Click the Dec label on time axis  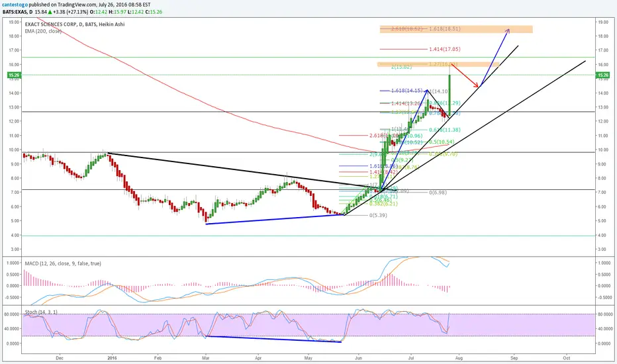pos(60,358)
